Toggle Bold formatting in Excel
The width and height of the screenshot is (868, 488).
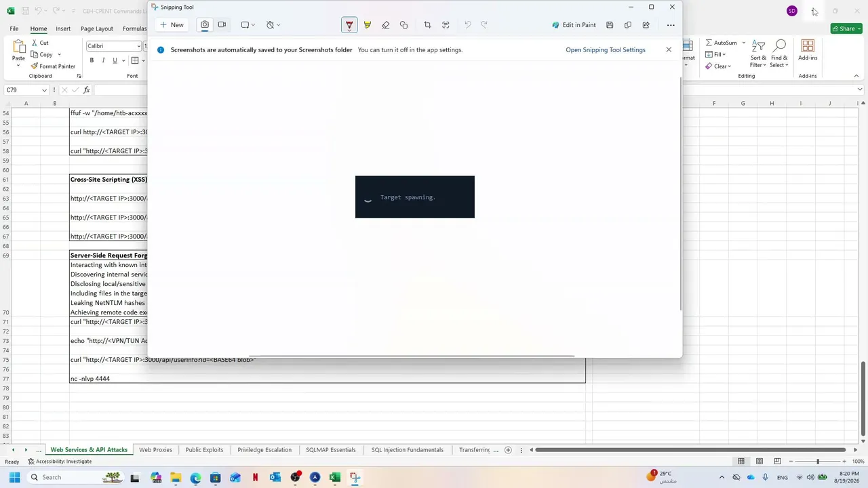coord(92,60)
